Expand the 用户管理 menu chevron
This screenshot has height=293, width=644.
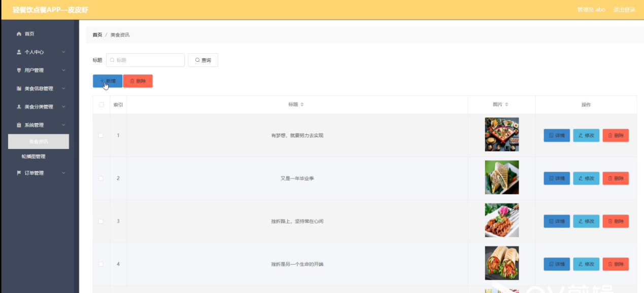63,70
